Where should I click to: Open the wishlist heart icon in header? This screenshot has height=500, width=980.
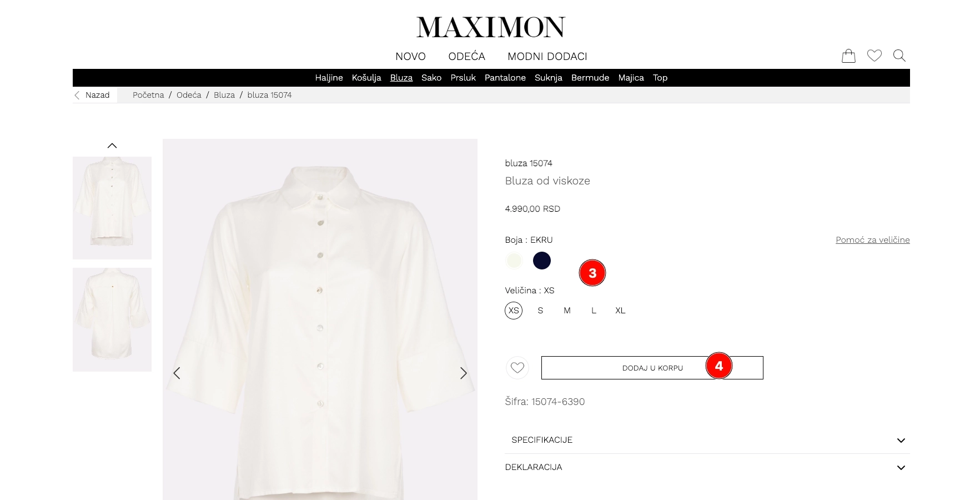(875, 56)
